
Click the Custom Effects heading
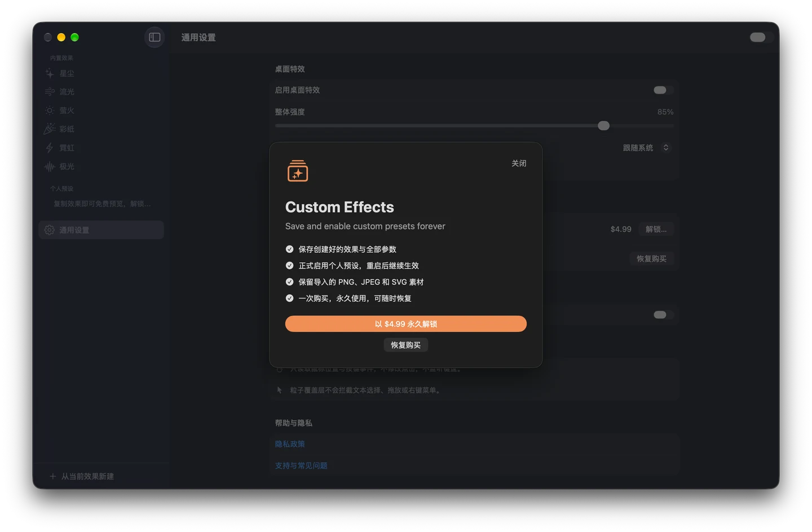point(339,207)
